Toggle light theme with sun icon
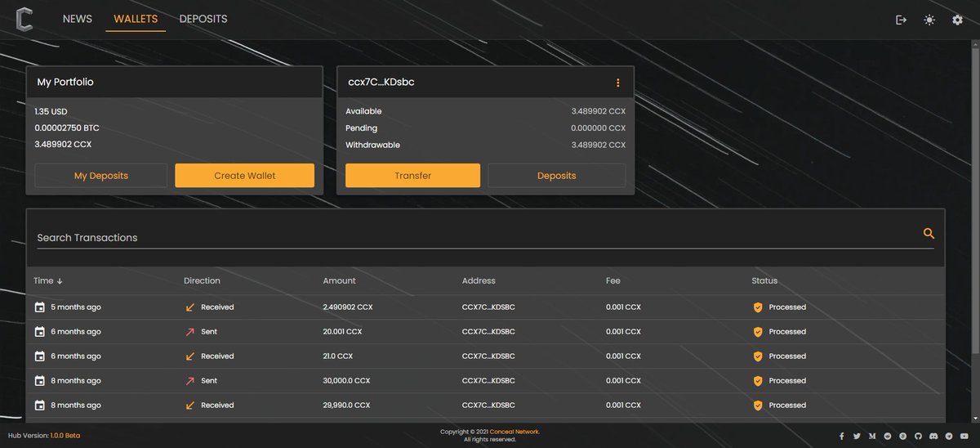This screenshot has width=980, height=448. point(929,20)
